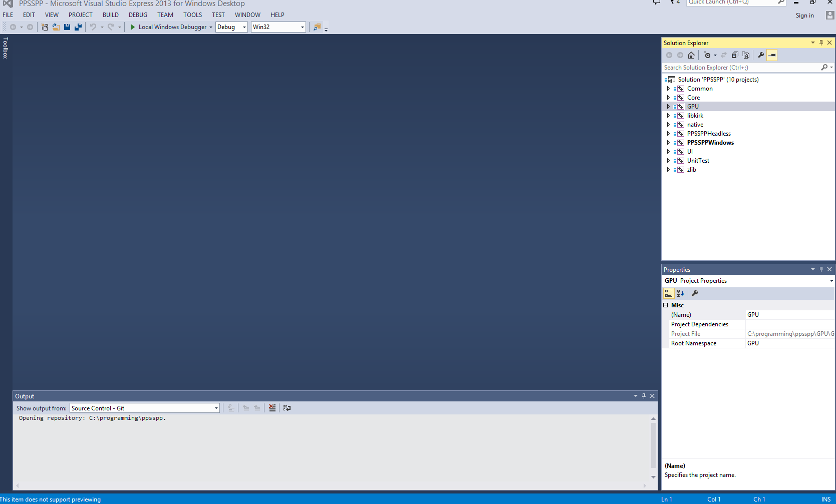Click the Redo arrow in the toolbar
Screen dimensions: 836x504
coord(111,27)
